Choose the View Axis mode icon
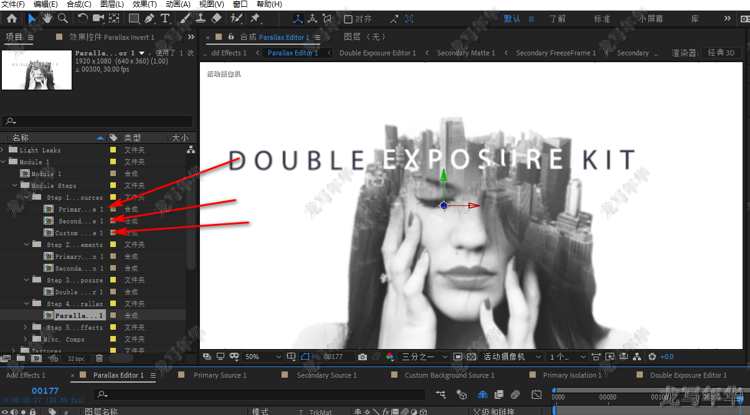750x415 pixels. coord(327,19)
